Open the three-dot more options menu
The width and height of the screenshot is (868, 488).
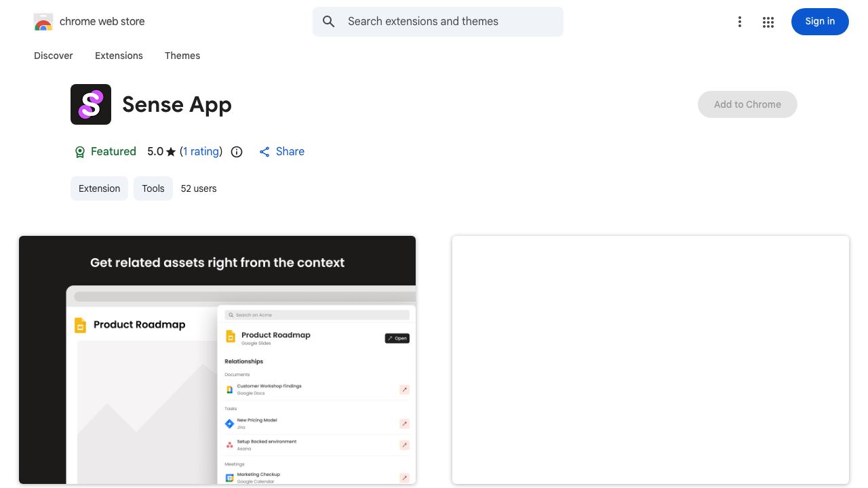coord(740,22)
